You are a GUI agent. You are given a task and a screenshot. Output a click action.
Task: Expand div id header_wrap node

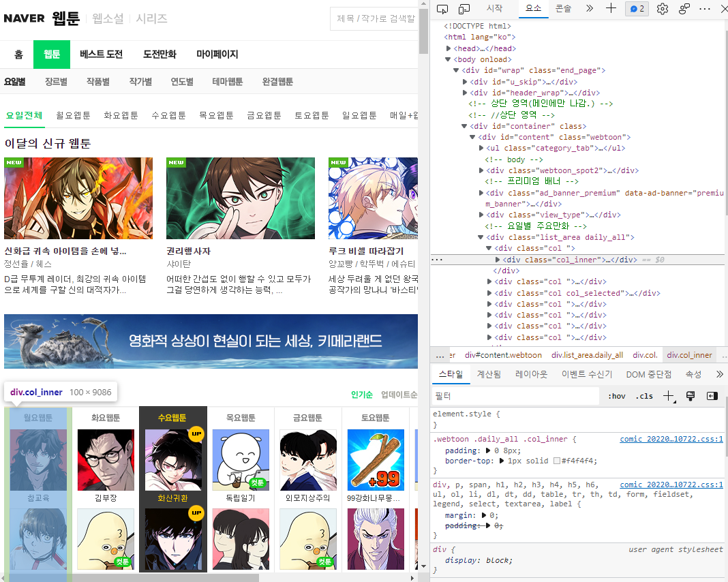point(465,93)
